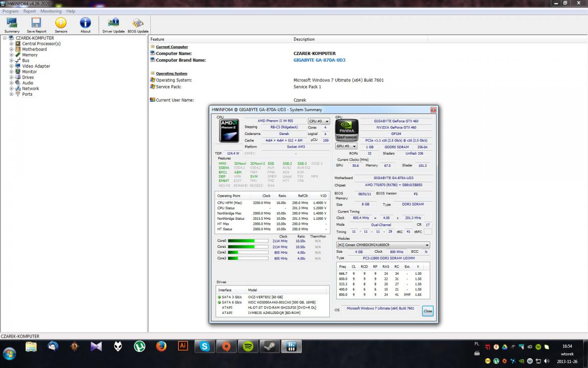The width and height of the screenshot is (588, 368).
Task: Open the Help menu
Action: click(71, 11)
